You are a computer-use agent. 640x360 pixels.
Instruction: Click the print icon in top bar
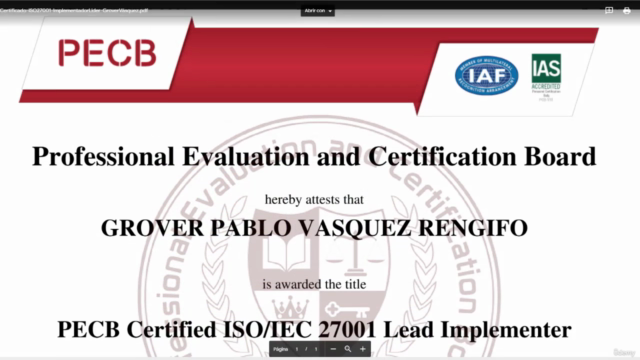coord(627,11)
